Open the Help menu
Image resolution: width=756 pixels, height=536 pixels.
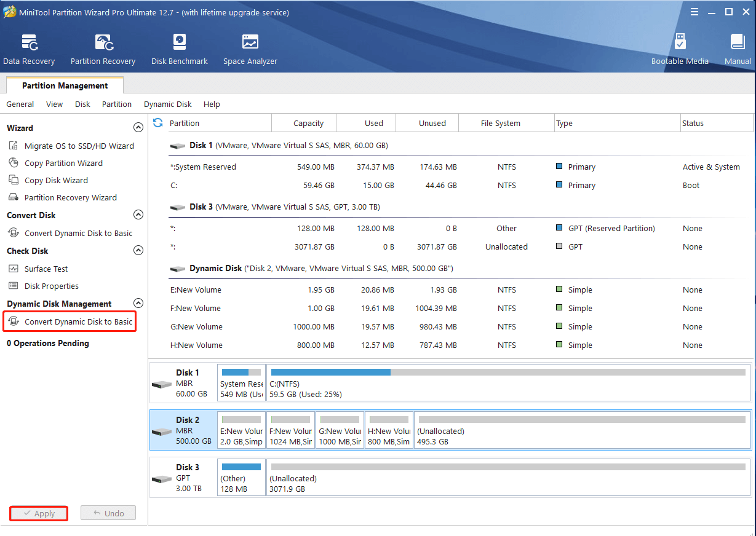coord(212,104)
